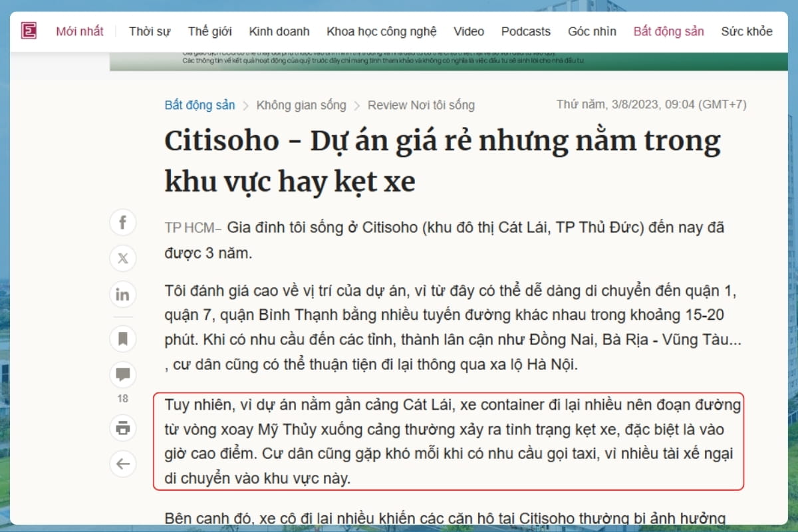This screenshot has width=798, height=532.
Task: Go back using the left arrow icon
Action: [122, 464]
